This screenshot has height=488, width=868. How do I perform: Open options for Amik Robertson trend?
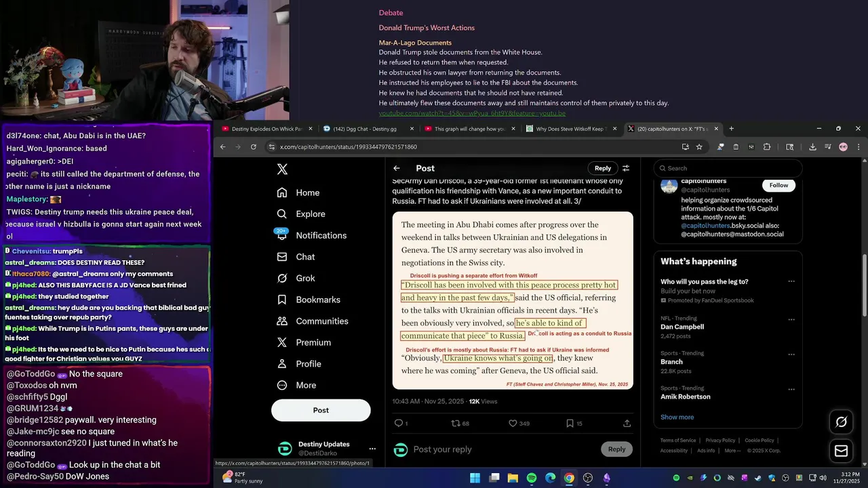point(791,389)
